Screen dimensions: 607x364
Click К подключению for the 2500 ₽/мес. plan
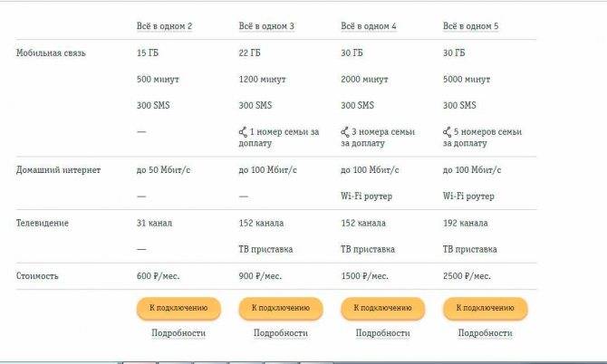click(485, 308)
